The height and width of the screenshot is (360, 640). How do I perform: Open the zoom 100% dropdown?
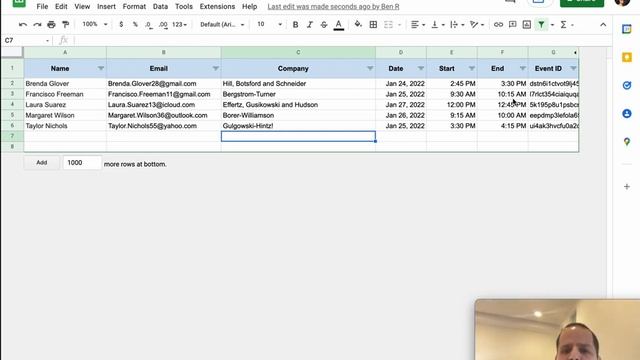point(95,24)
